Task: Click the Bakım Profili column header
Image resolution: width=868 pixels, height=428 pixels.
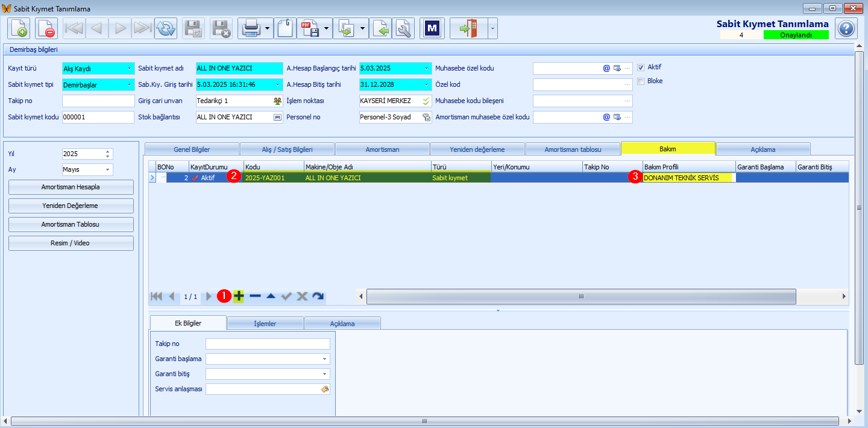Action: 689,166
